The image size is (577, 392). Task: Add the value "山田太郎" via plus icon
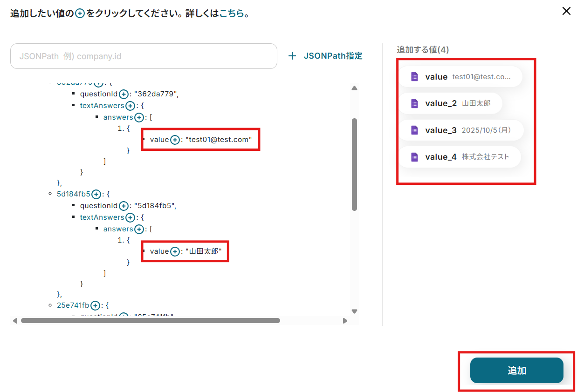tap(175, 251)
